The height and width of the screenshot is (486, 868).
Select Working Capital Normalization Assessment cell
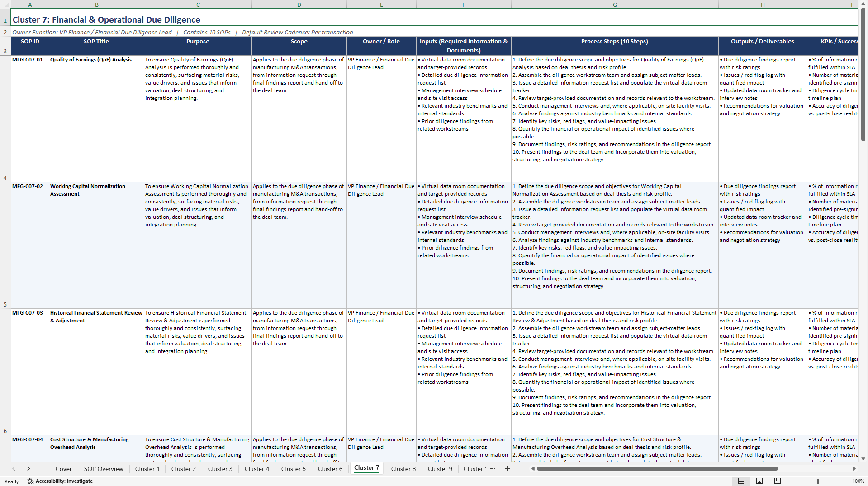click(x=96, y=245)
